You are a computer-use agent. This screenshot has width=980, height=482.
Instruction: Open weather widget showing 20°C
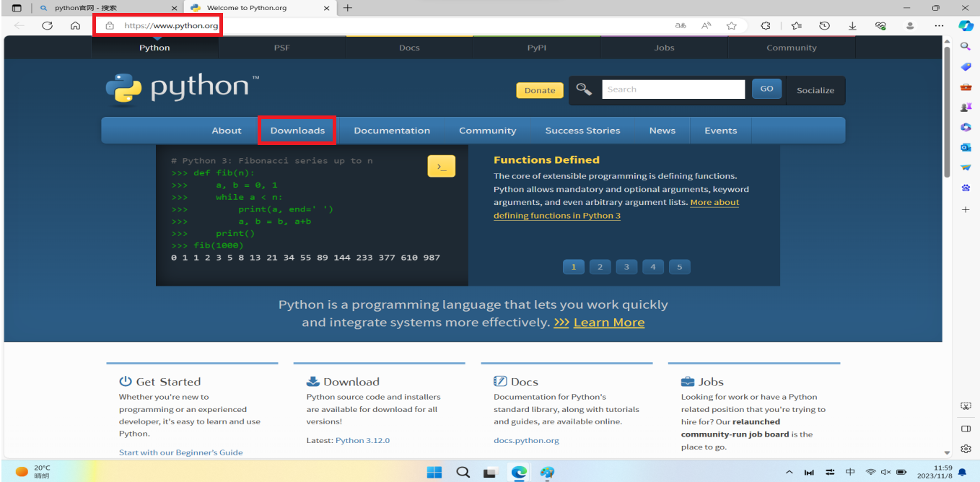pos(34,472)
